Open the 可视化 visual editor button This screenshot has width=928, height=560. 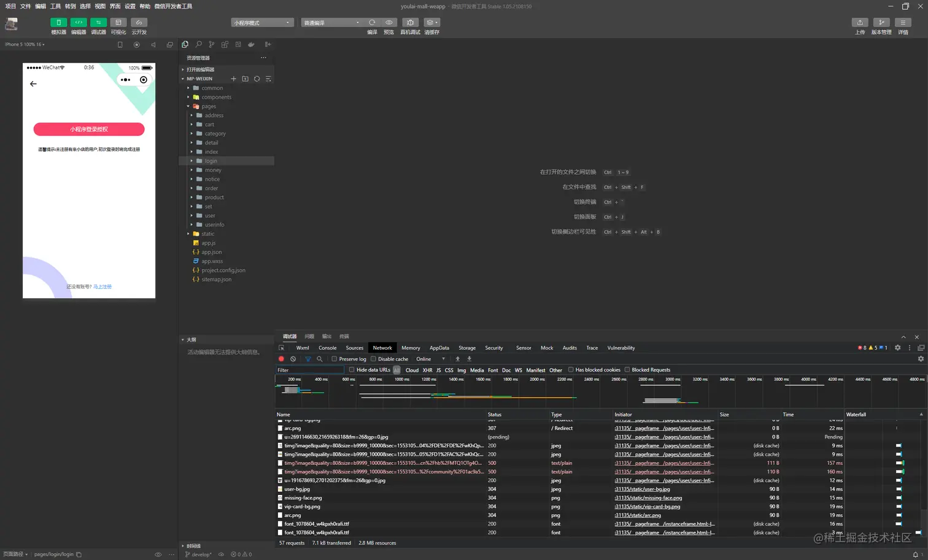[118, 23]
